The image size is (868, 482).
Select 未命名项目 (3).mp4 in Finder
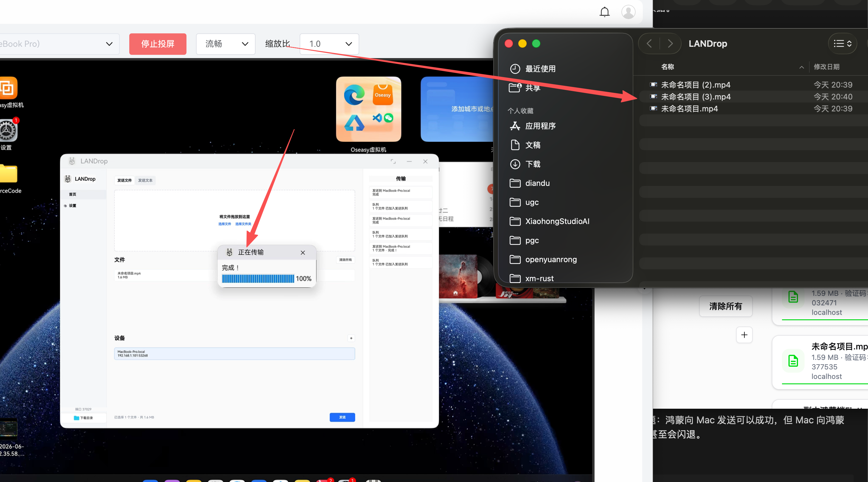click(x=753, y=97)
